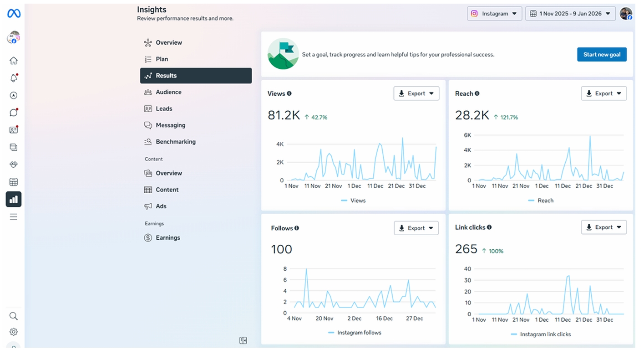Expand the Views Export dropdown

(416, 93)
